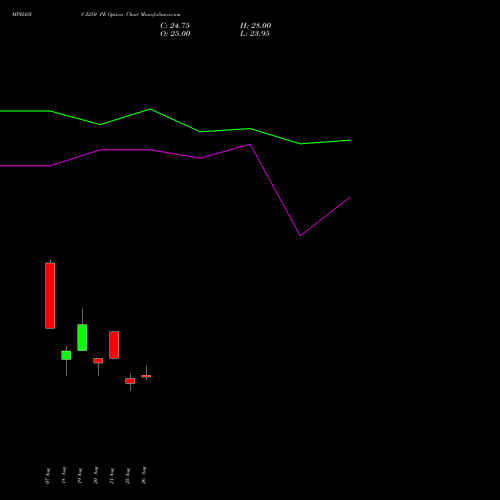Click the '21 Aug' date axis label
Viewport: 500px width, 500px height.
tap(112, 476)
